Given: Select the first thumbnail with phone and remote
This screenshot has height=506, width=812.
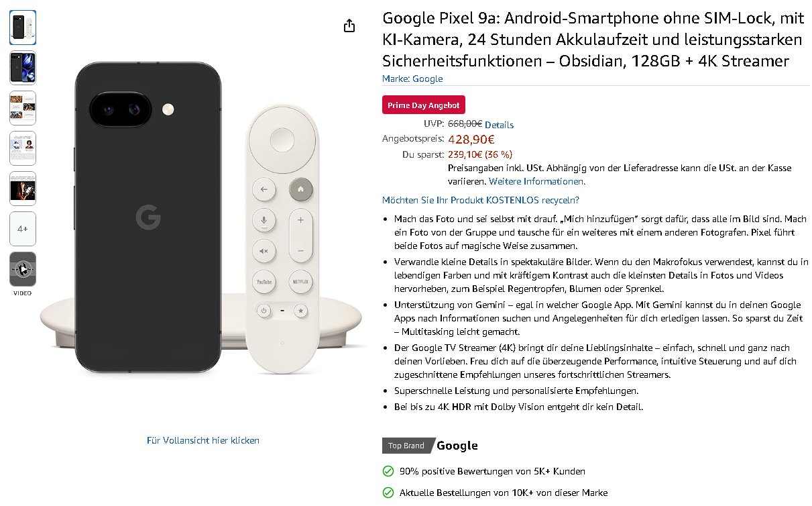Looking at the screenshot, I should pos(23,28).
